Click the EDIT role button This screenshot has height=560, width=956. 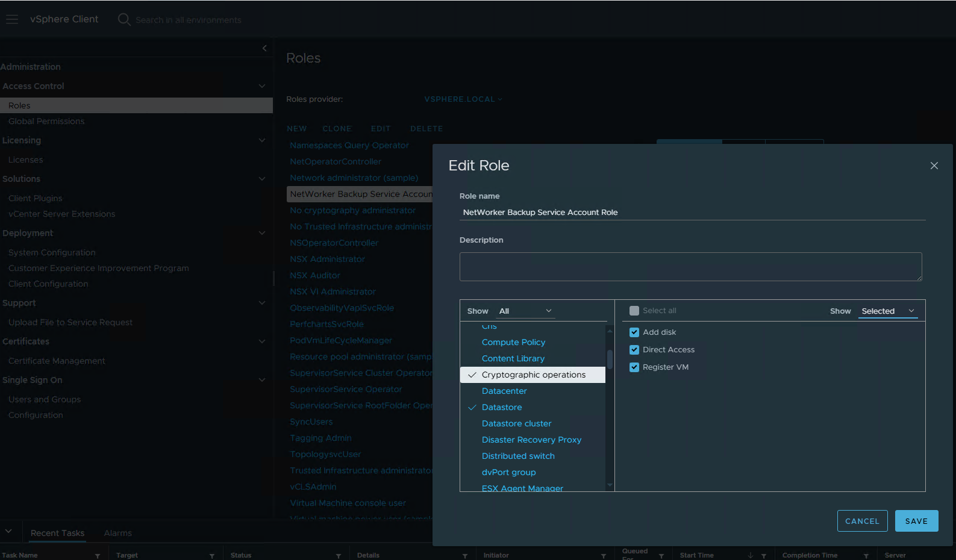381,129
